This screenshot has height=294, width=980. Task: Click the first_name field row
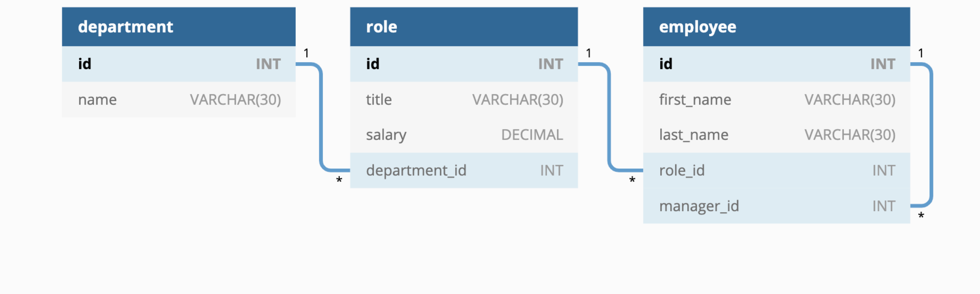[776, 100]
